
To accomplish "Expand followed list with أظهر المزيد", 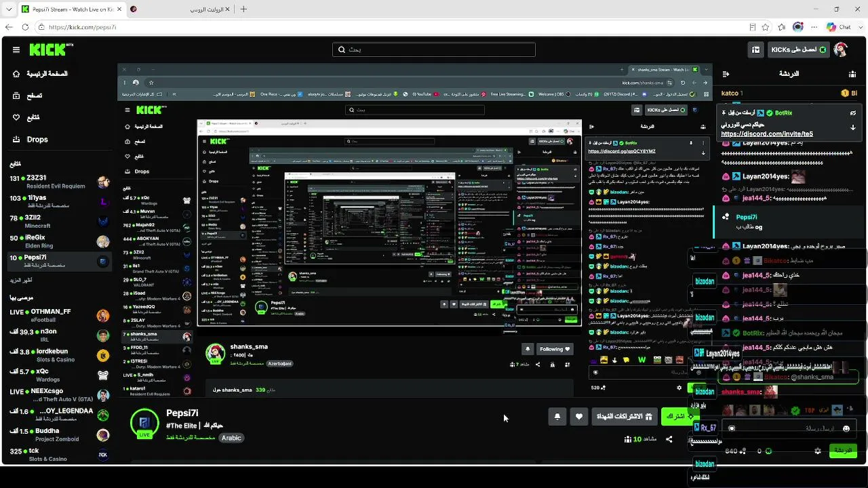I will tap(21, 280).
